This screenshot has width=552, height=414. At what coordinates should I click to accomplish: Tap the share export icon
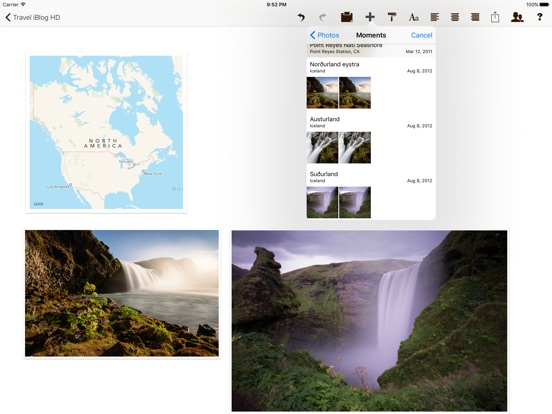click(x=495, y=17)
